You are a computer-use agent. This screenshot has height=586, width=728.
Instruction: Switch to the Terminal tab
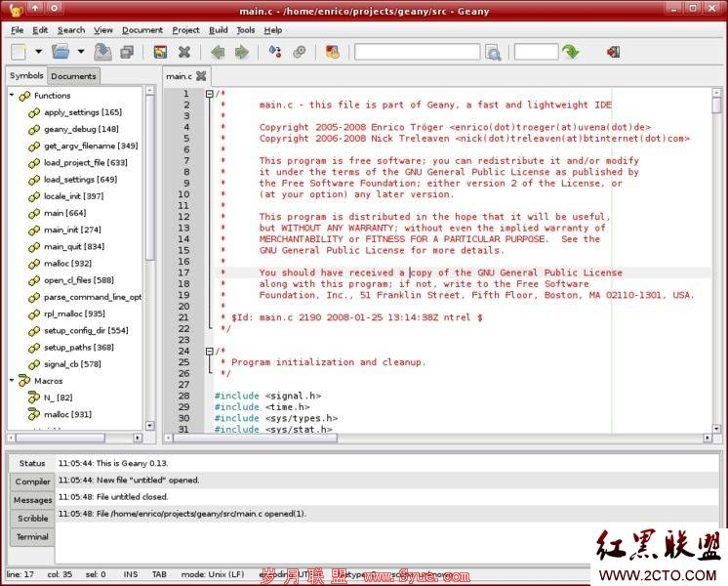[32, 537]
